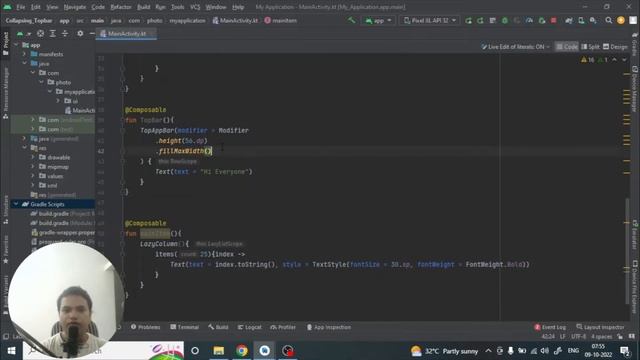Open the Windows Start button
This screenshot has width=640, height=360.
[11, 351]
